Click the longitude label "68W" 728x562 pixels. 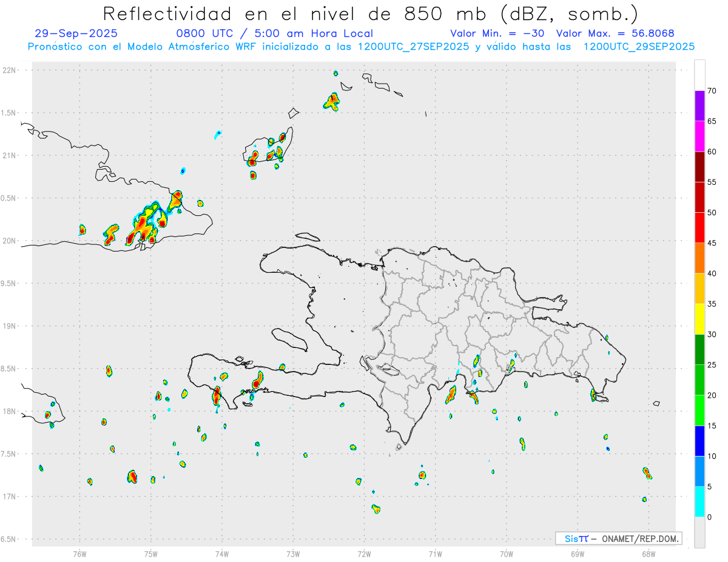tap(649, 554)
